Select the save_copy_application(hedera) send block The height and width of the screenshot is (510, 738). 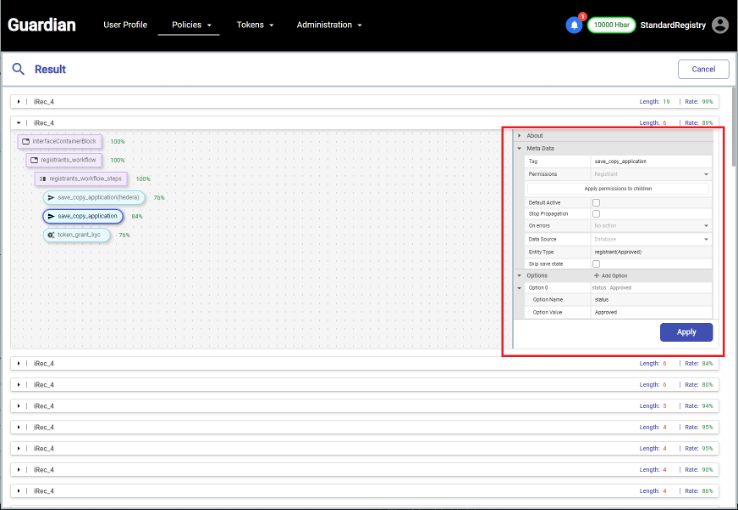(94, 198)
